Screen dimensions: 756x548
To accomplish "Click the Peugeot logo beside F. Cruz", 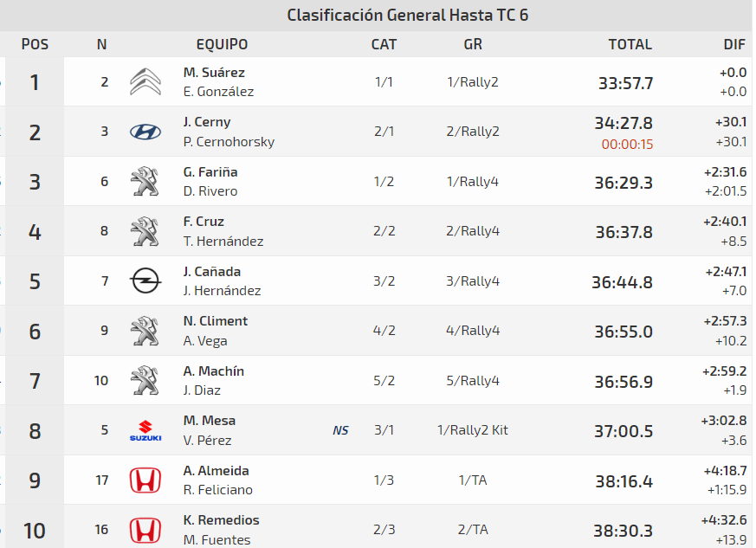I will coord(145,231).
